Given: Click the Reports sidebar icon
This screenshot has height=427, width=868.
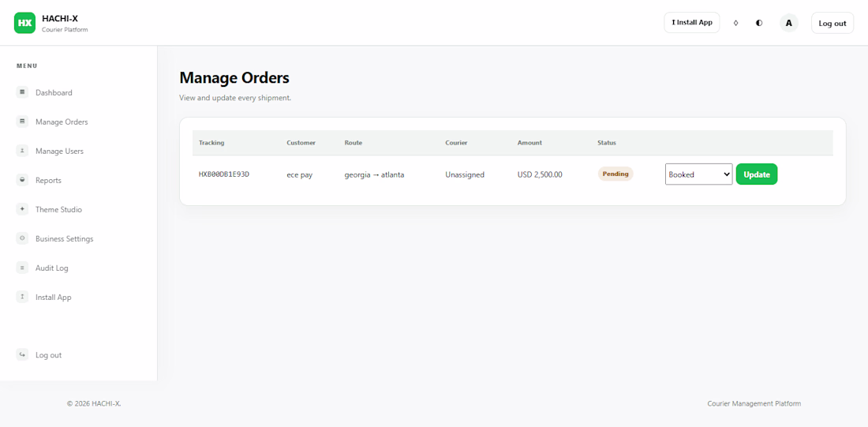Looking at the screenshot, I should point(22,180).
